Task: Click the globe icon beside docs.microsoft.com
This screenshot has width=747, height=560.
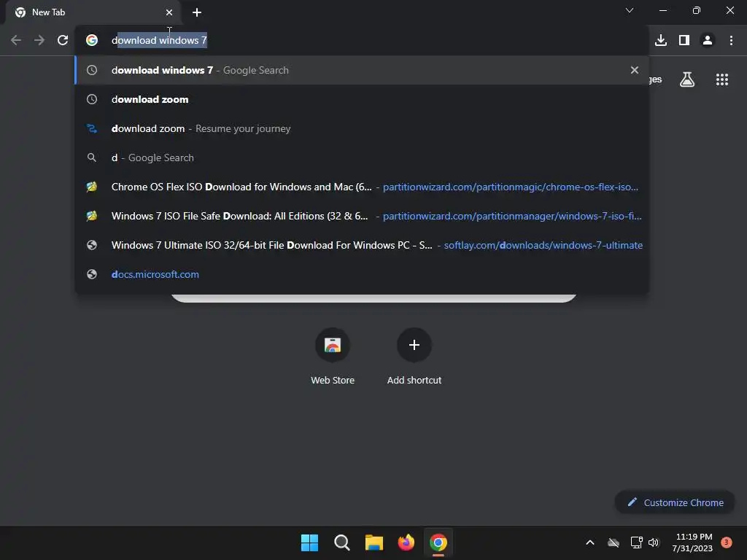Action: (x=92, y=274)
